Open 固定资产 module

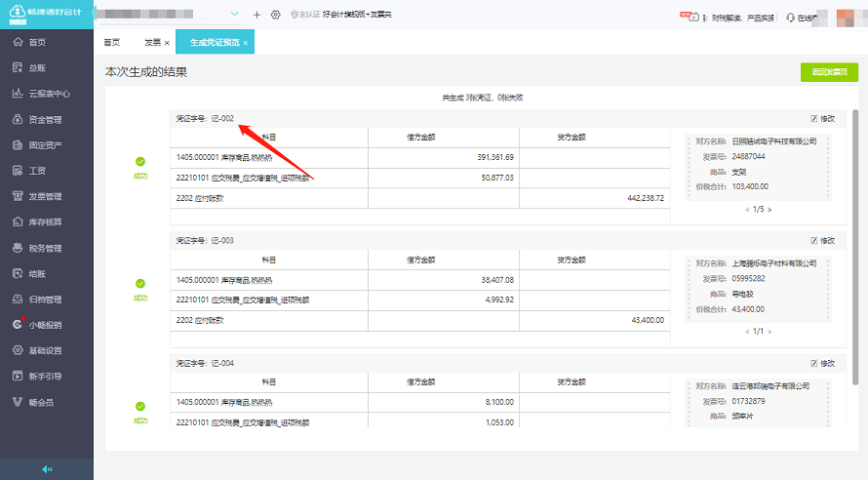(x=45, y=145)
